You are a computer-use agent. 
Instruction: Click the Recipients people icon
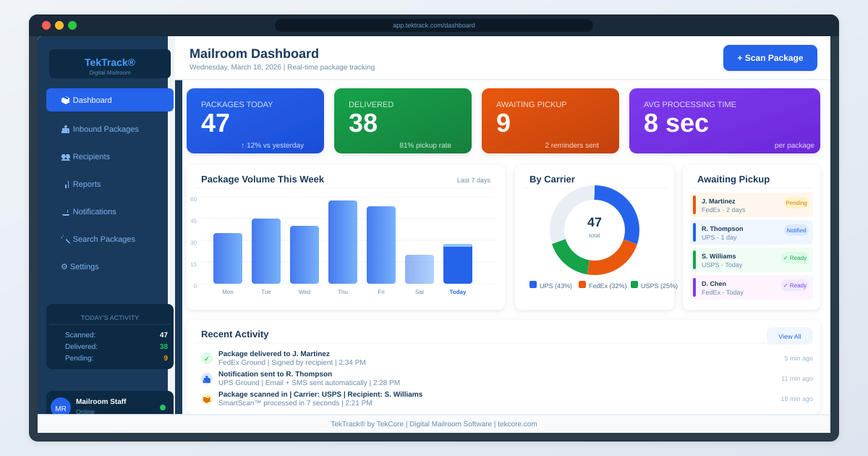[x=65, y=157]
